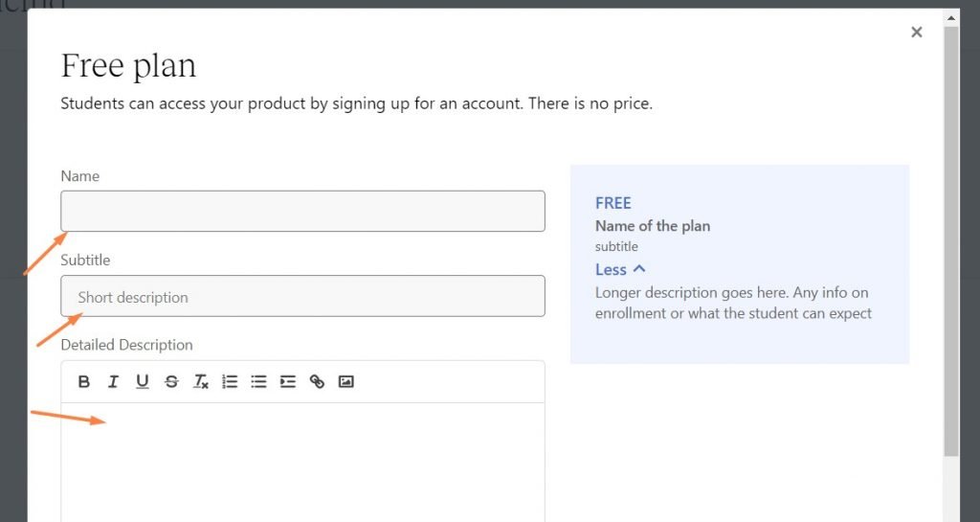
Task: Focus the Name input field
Action: pyautogui.click(x=302, y=211)
